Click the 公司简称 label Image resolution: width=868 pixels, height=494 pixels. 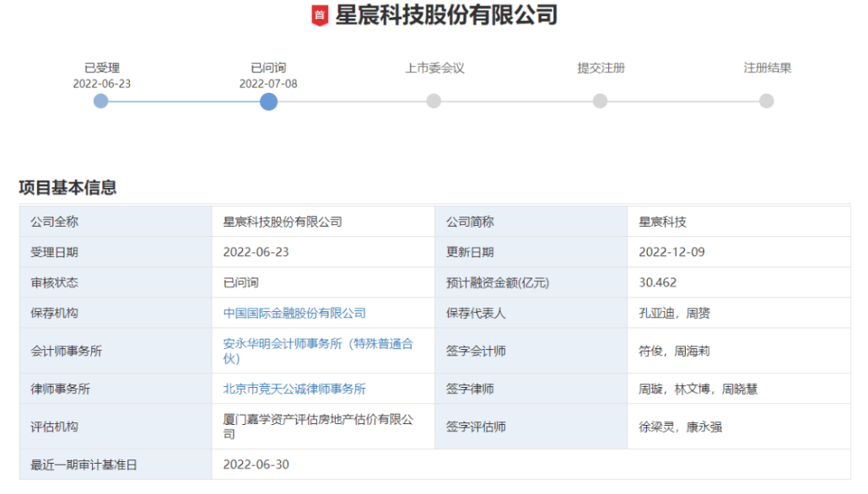point(470,222)
